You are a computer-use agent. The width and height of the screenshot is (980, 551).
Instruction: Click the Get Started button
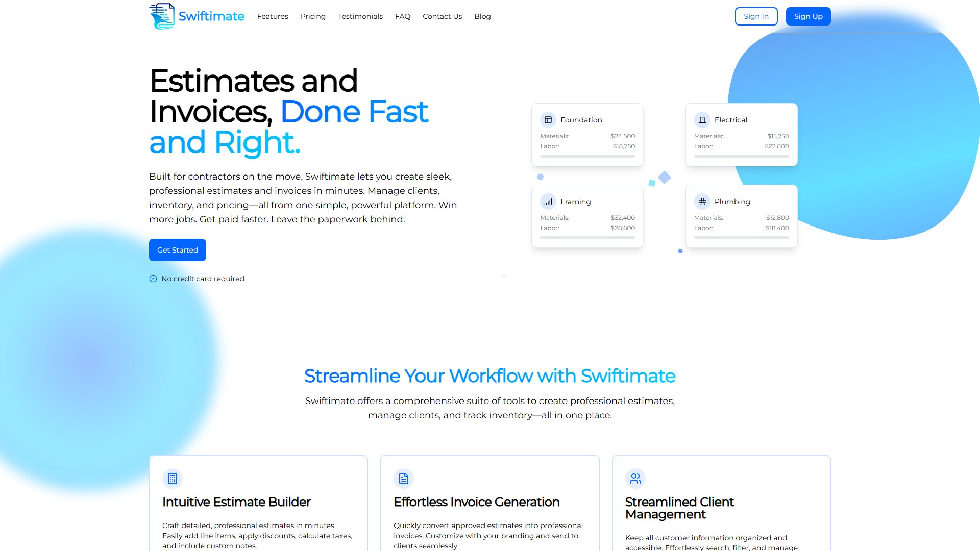(x=178, y=250)
